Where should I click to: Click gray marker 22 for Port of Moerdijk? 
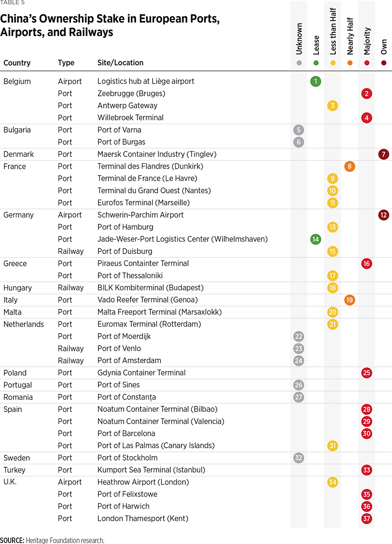[299, 336]
